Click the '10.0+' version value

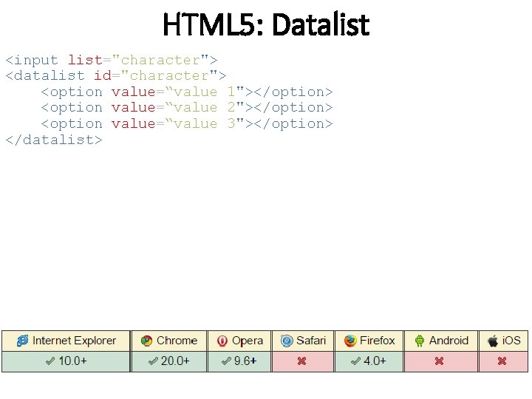click(73, 361)
